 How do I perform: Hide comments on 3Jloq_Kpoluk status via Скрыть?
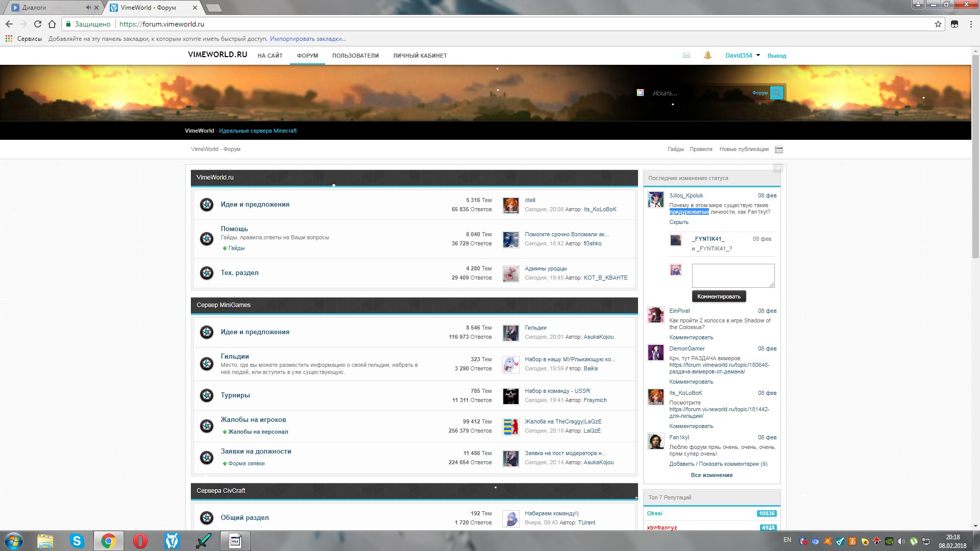click(679, 222)
